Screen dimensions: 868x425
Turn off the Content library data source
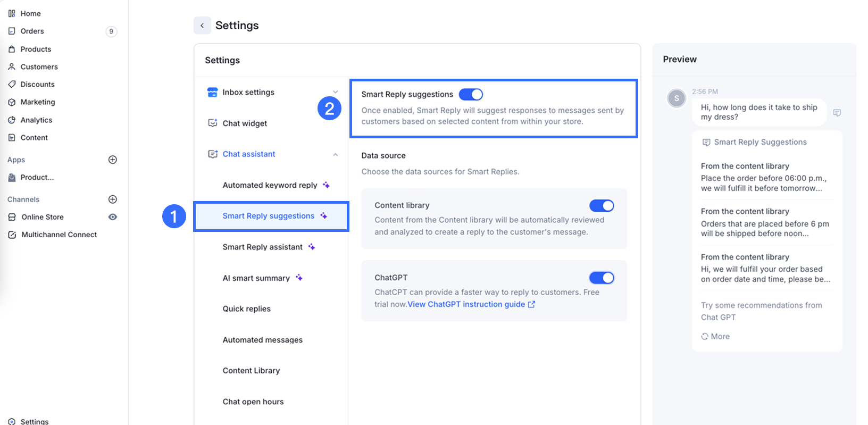click(602, 206)
